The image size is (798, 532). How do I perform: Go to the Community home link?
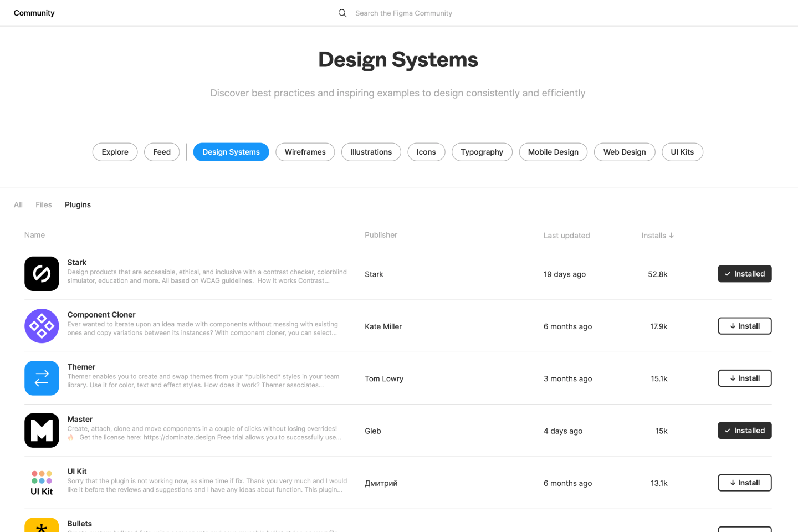[34, 13]
